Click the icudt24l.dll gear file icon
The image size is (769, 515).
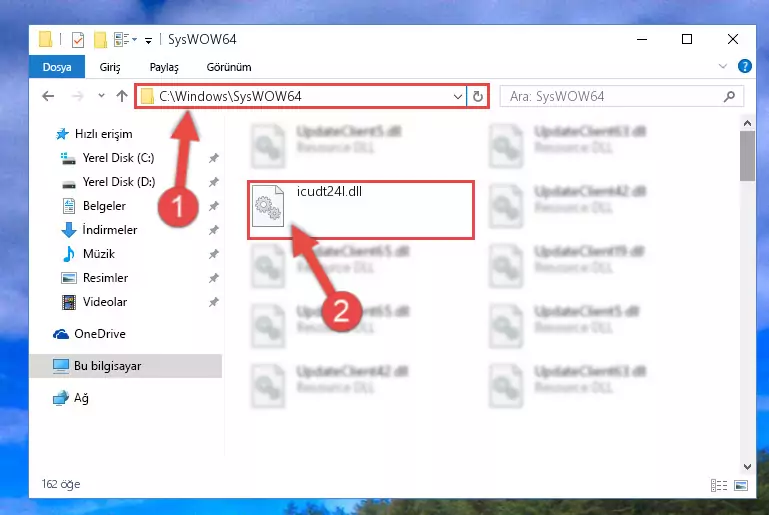pos(268,206)
